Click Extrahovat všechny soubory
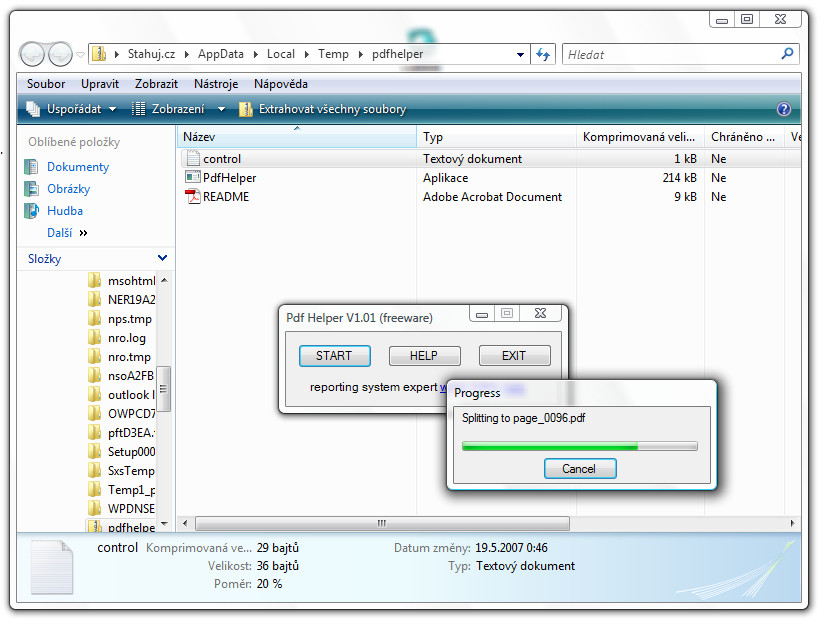The image size is (826, 623). coord(322,109)
